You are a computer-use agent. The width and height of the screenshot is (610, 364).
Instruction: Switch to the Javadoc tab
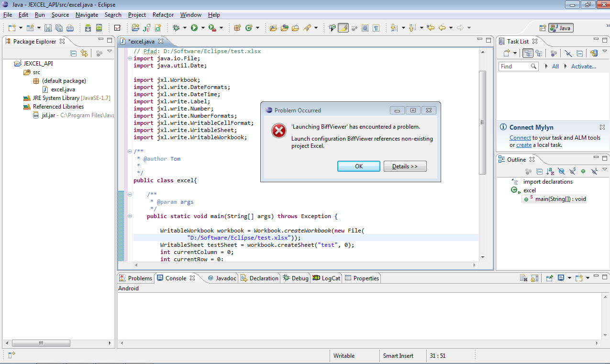222,278
